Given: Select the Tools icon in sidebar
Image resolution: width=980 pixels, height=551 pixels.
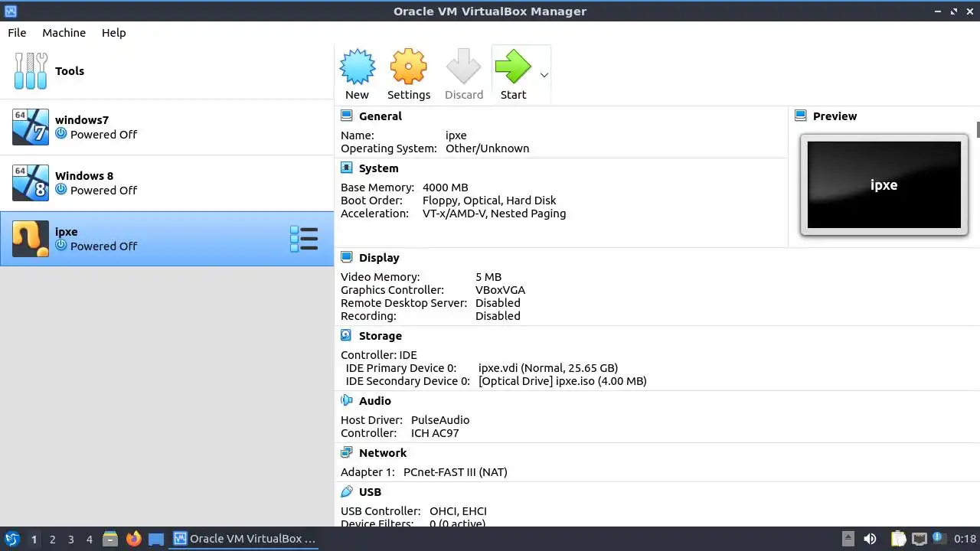Looking at the screenshot, I should (31, 71).
